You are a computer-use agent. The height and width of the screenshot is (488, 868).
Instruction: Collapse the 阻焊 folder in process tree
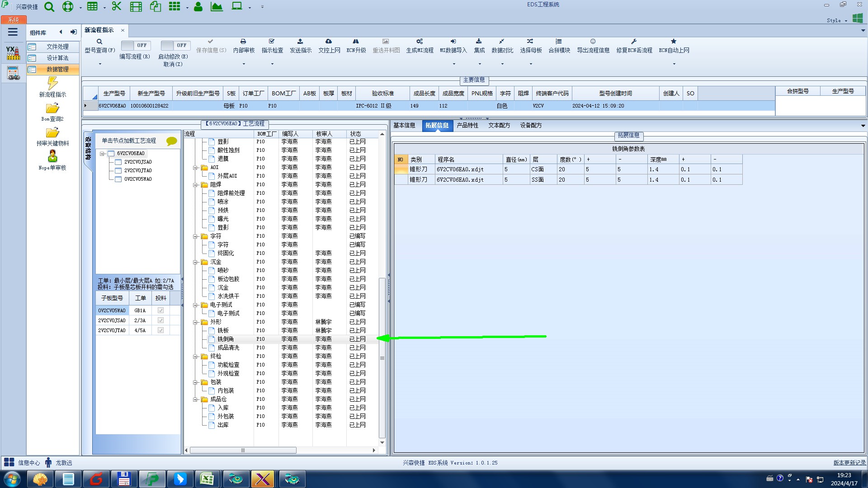195,185
